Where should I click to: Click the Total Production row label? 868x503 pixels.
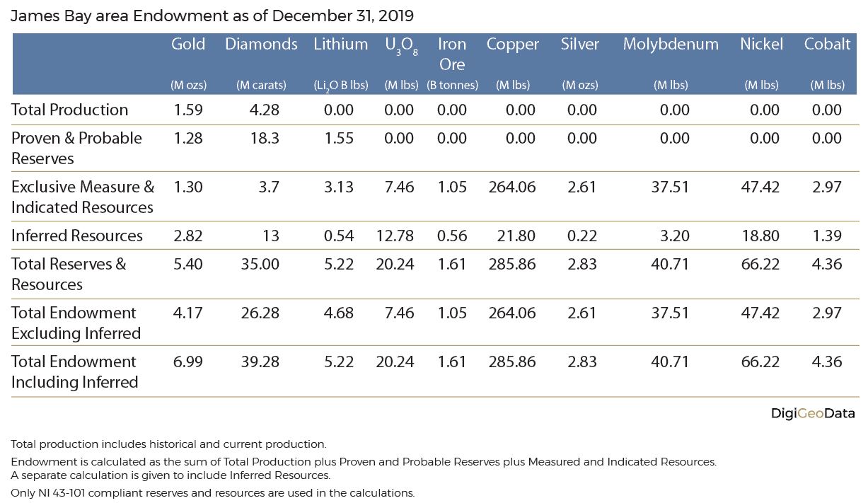(70, 110)
